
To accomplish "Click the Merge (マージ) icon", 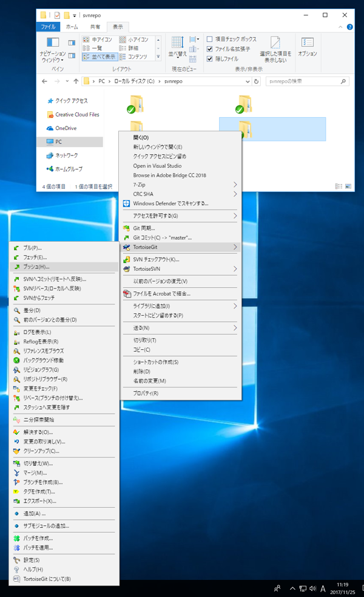I will [16, 473].
